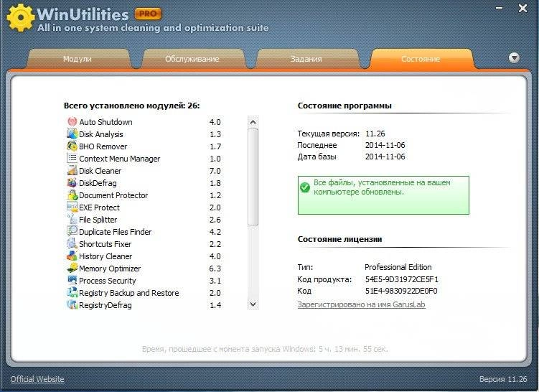Click the Всего установлено модулей: 26 heading
Screen dimensions: 539x392
tap(131, 106)
